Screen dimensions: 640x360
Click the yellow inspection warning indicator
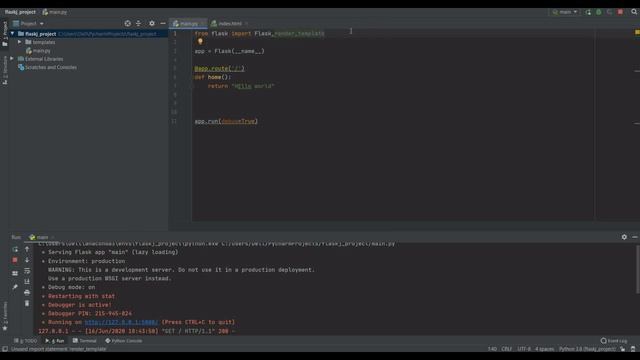(637, 32)
